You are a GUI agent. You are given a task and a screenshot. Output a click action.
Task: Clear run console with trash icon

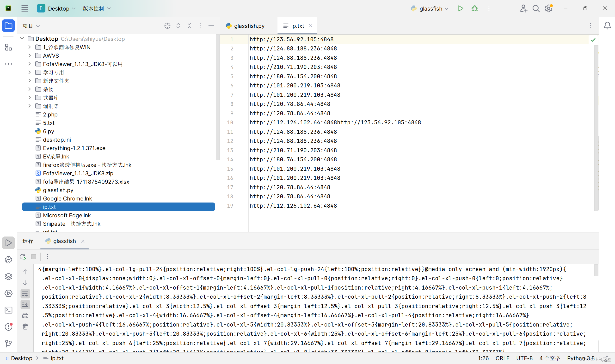pos(25,327)
